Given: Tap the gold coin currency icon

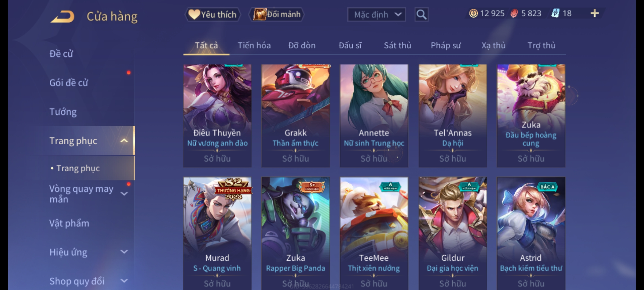Looking at the screenshot, I should point(473,13).
